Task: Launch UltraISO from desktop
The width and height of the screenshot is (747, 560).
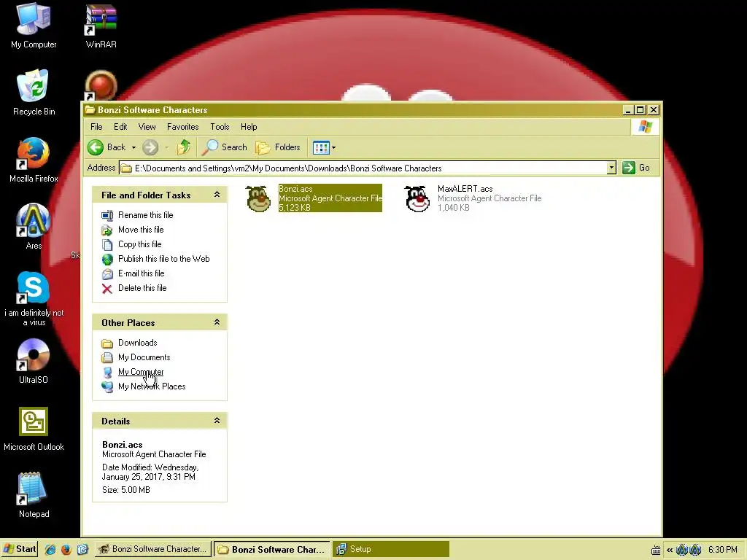Action: click(x=34, y=361)
